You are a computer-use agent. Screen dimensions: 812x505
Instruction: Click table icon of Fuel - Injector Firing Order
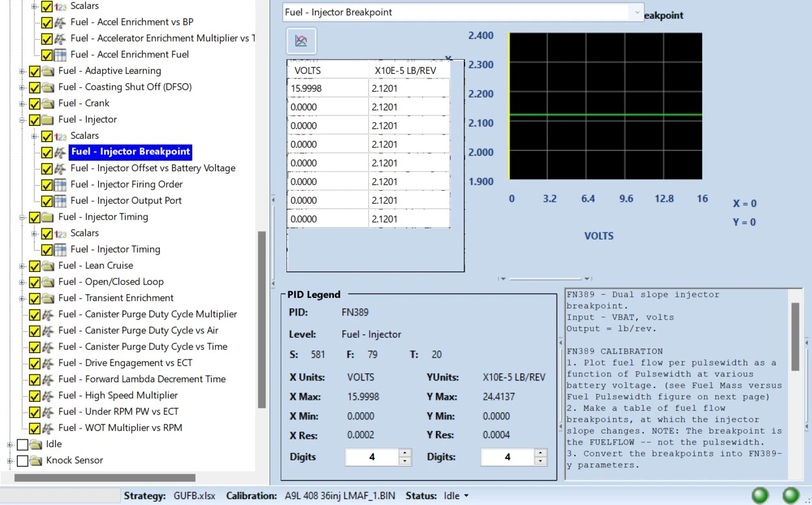click(x=60, y=184)
